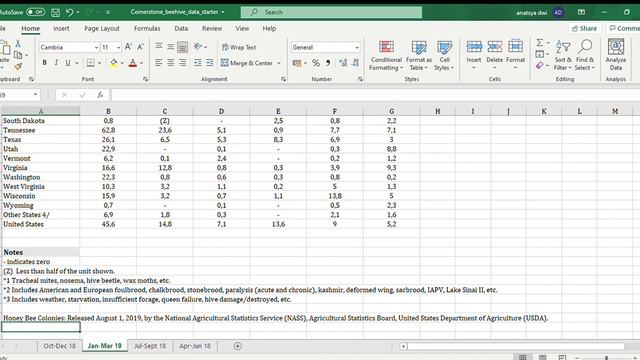Open the font color dropdown arrow
Image resolution: width=640 pixels, height=360 pixels.
(142, 63)
